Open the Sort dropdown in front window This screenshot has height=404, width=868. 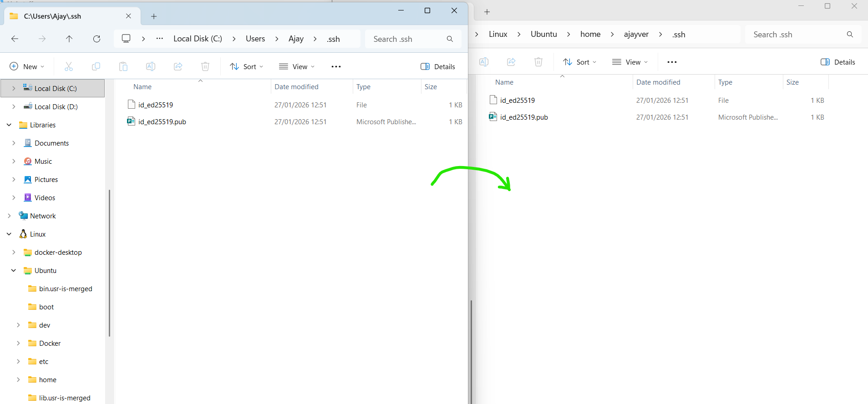pos(247,66)
